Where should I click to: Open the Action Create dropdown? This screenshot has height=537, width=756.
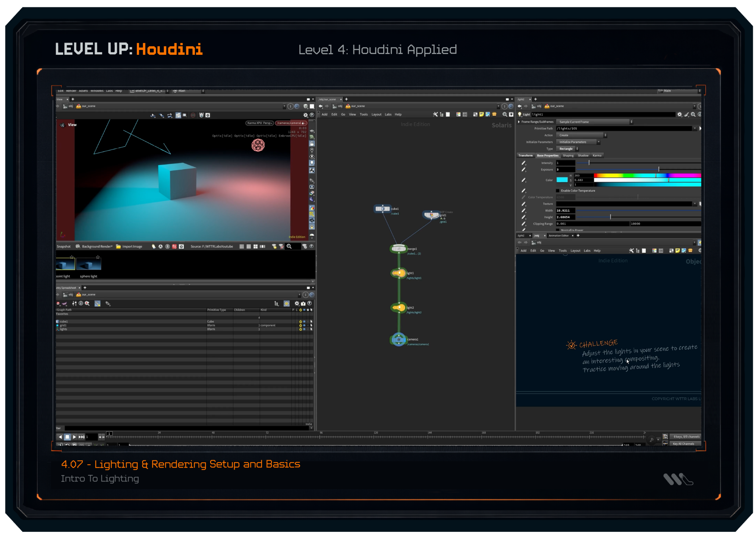[x=581, y=135]
